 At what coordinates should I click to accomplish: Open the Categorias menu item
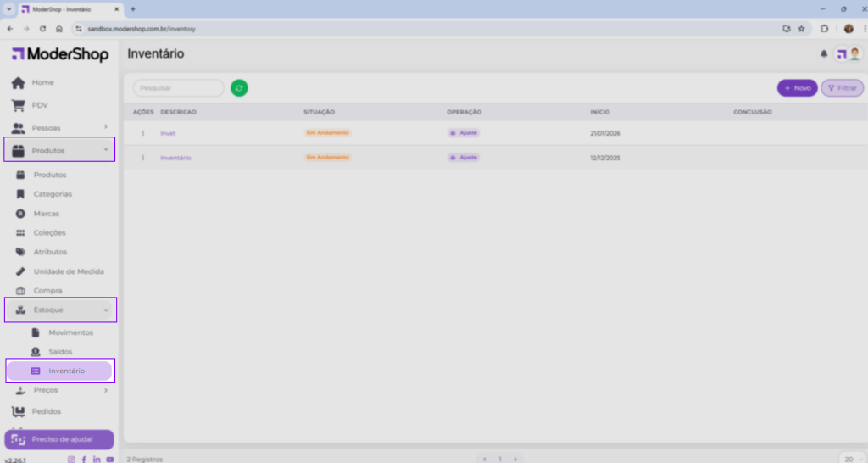[53, 194]
